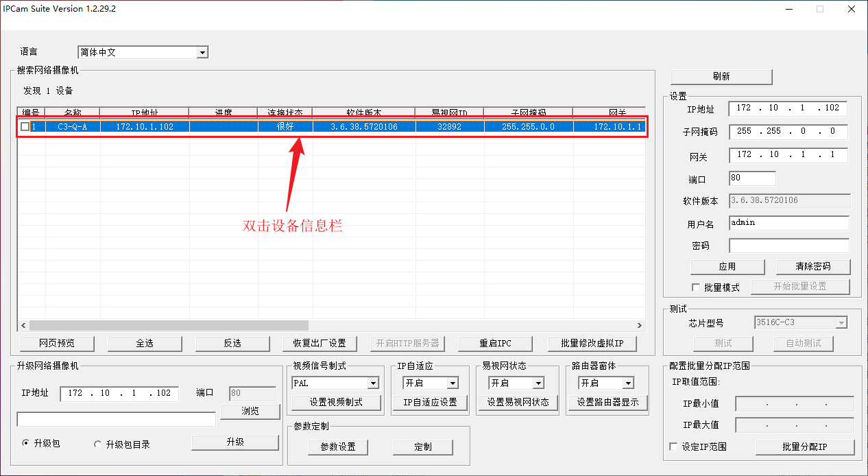This screenshot has width=868, height=476.
Task: Close the IPCam Suite window
Action: pyautogui.click(x=851, y=10)
